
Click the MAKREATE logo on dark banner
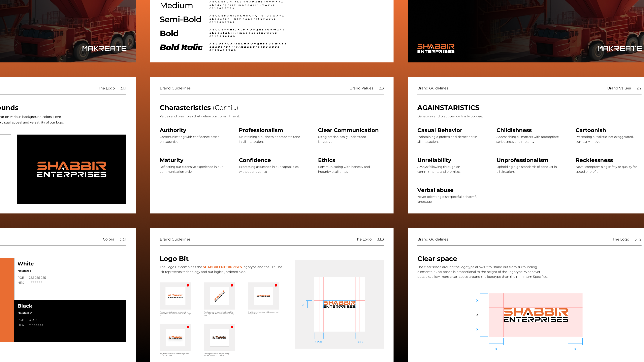click(619, 48)
